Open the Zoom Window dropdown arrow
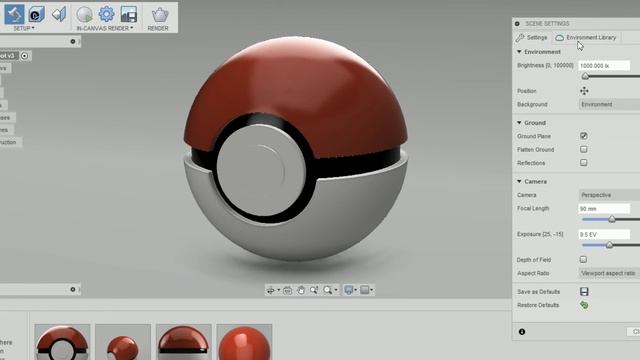The image size is (640, 360). click(336, 290)
